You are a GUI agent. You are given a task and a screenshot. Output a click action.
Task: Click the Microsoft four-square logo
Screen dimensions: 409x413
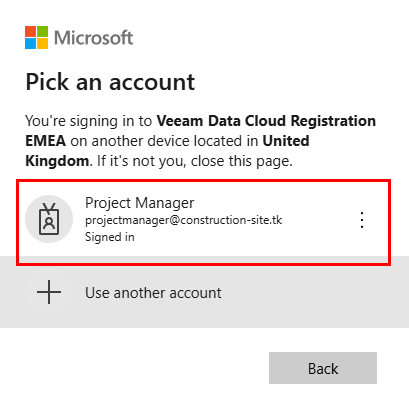36,37
